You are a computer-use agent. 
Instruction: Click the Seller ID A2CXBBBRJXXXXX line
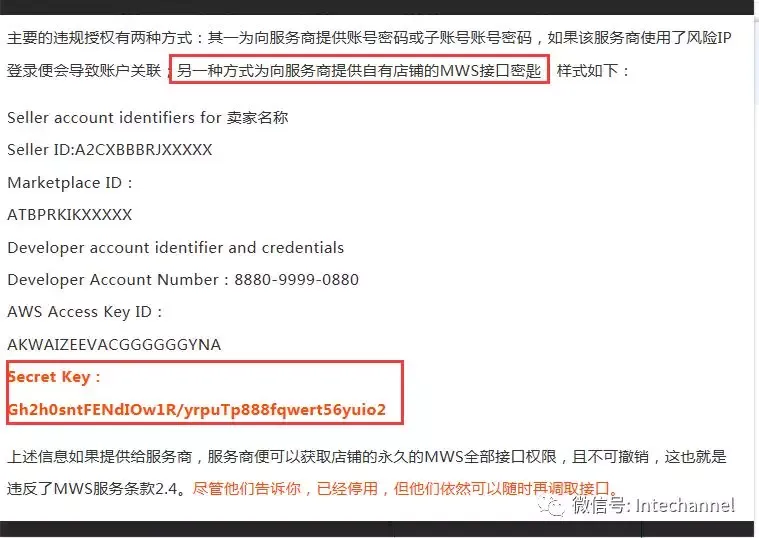[x=110, y=150]
